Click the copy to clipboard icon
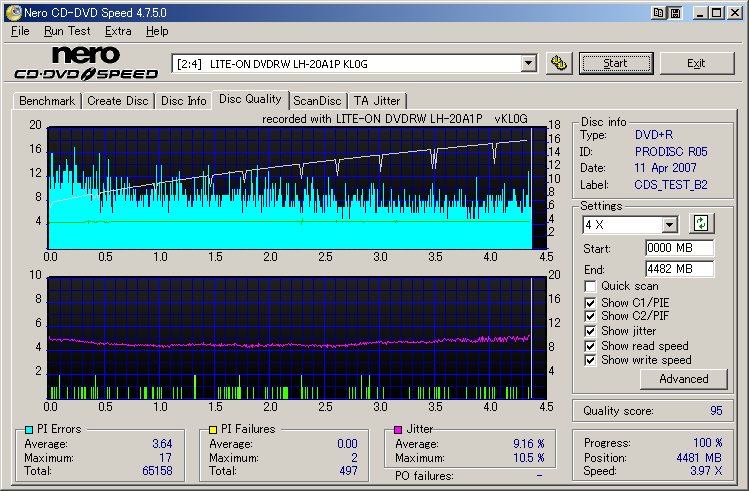 pyautogui.click(x=658, y=13)
